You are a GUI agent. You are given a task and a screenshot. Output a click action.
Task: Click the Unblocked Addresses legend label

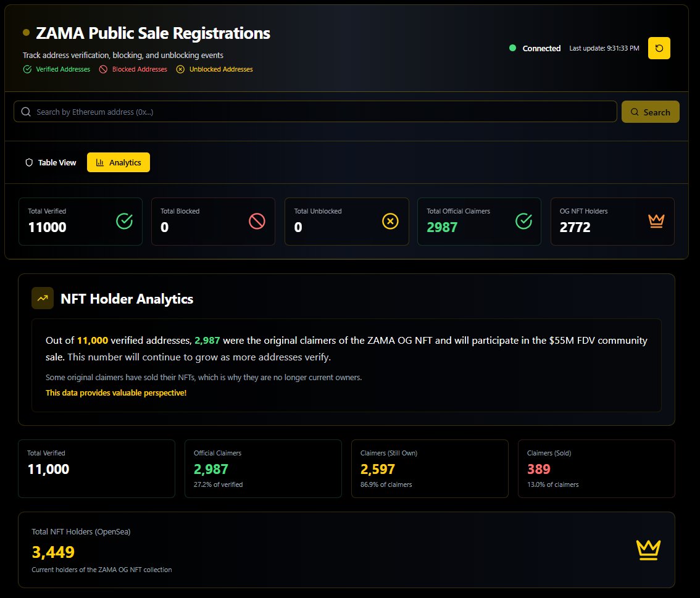[x=221, y=69]
